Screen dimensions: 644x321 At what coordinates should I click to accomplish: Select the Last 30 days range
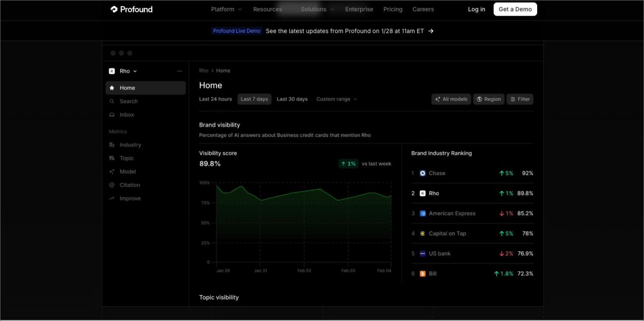tap(292, 99)
